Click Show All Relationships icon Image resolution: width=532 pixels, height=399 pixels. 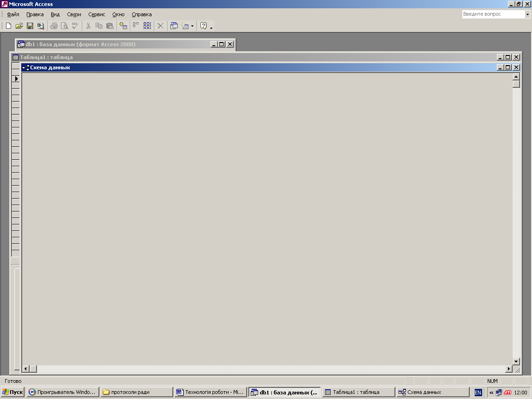click(x=147, y=26)
